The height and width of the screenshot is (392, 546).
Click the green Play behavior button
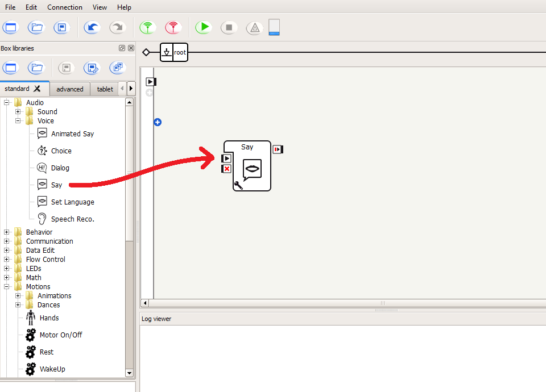[x=203, y=27]
